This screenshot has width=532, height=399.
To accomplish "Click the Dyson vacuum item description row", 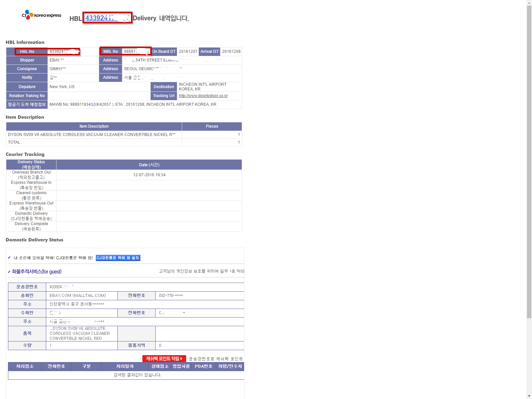I will click(91, 135).
